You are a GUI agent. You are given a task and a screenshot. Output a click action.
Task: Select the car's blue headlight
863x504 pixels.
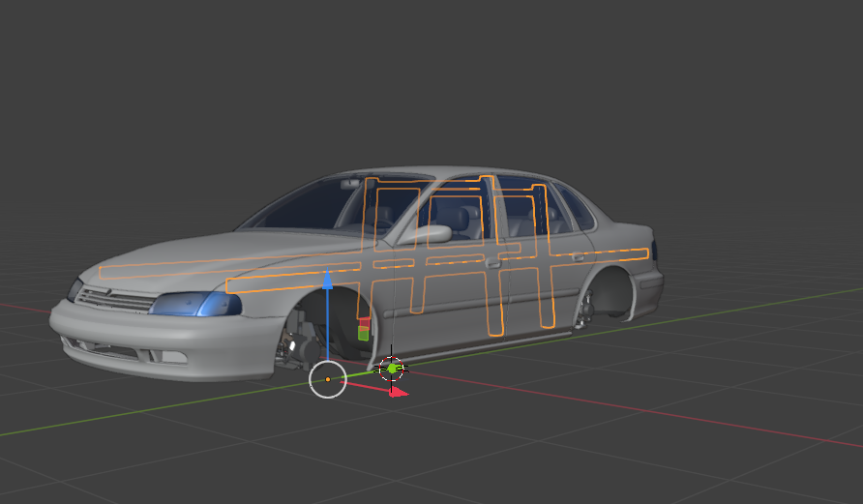point(195,304)
